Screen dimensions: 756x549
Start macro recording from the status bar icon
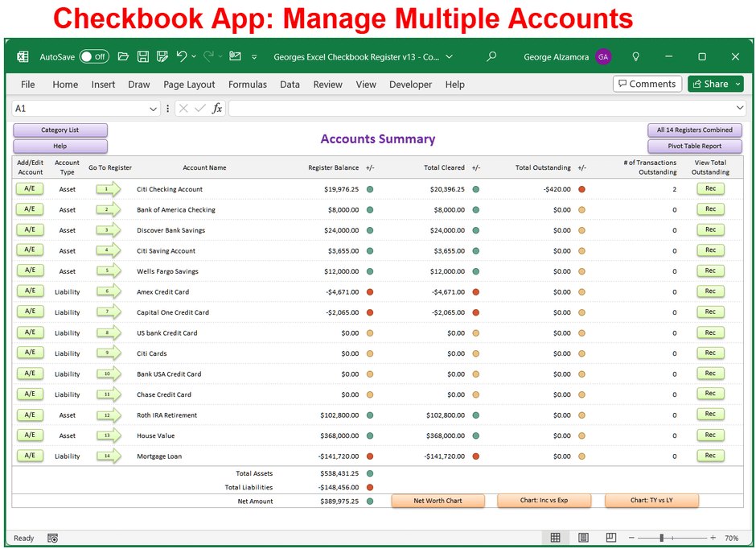coord(52,538)
